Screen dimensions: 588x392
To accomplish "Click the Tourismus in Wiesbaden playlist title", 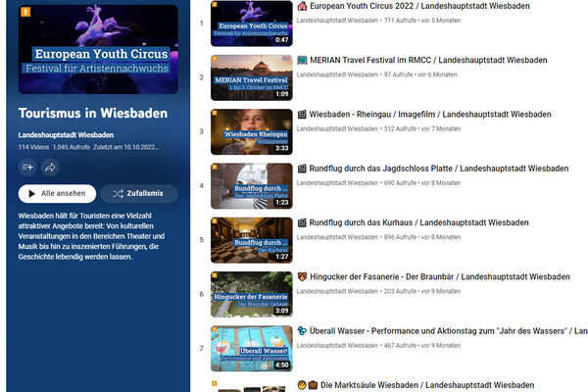I will [x=93, y=114].
